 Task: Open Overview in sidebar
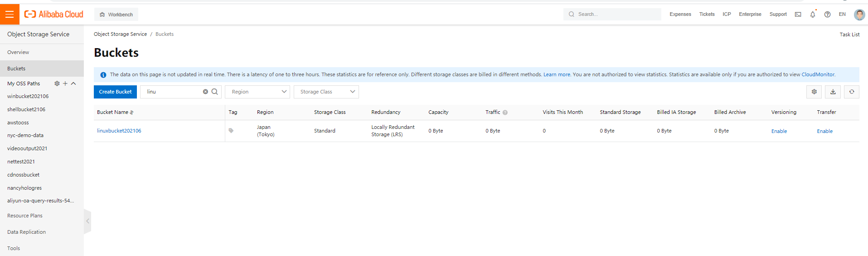[x=42, y=52]
